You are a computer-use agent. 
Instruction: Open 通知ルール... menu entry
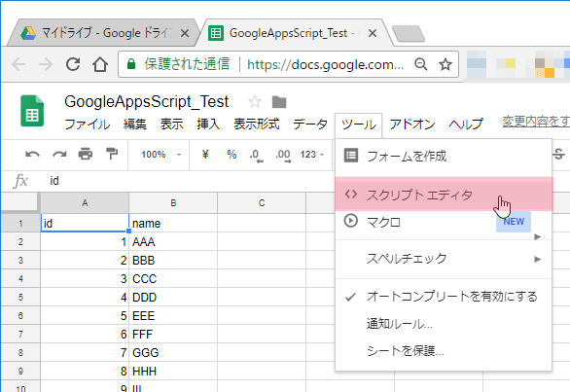[x=444, y=324]
